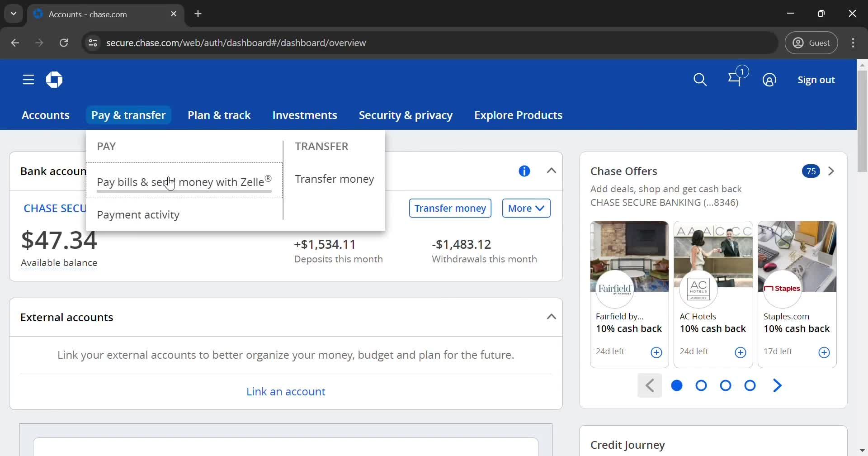The image size is (868, 456).
Task: Reload the page in the browser
Action: (x=64, y=43)
